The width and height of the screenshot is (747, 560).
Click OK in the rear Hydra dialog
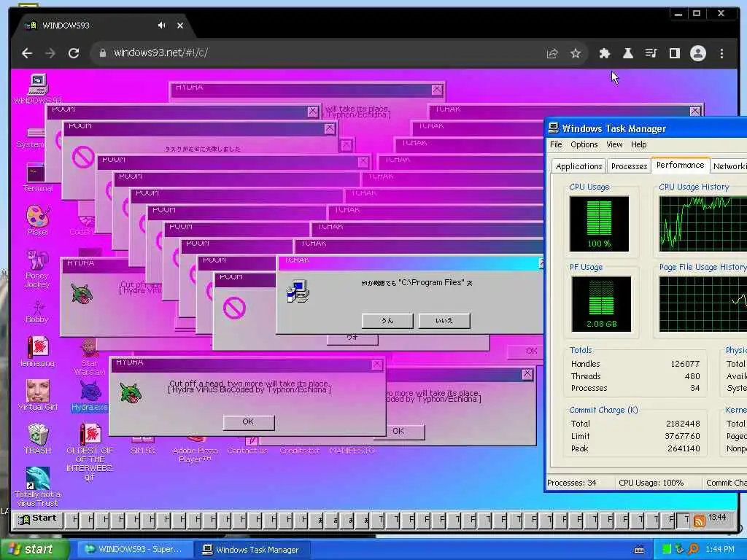pos(398,432)
